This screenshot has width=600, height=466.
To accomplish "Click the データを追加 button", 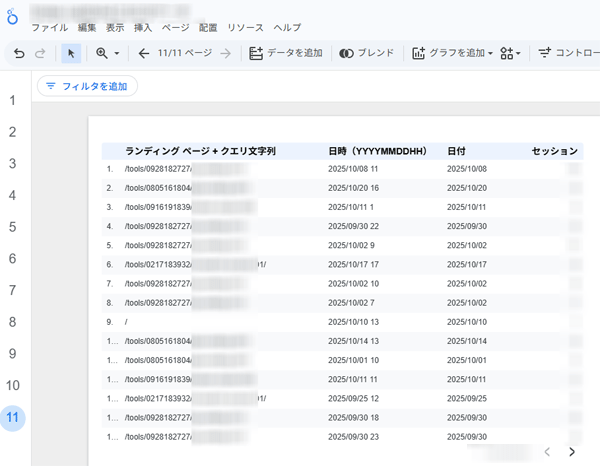I will (285, 54).
